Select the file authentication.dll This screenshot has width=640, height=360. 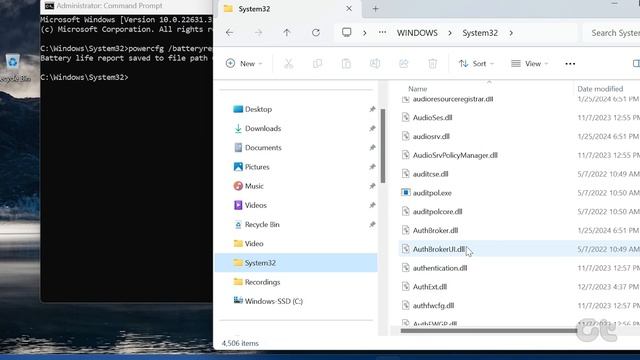pos(440,268)
